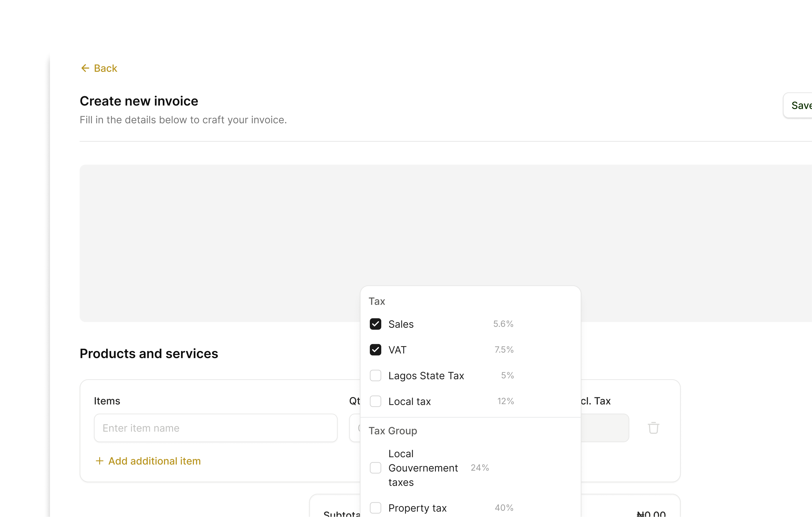Screen dimensions: 812x517
Task: Enable the Lagos State Tax checkbox
Action: [375, 376]
